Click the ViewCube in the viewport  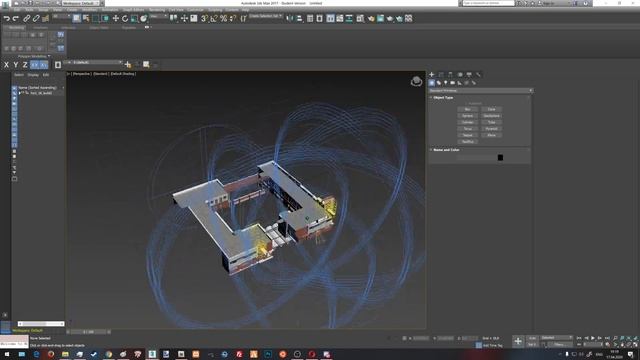(416, 81)
